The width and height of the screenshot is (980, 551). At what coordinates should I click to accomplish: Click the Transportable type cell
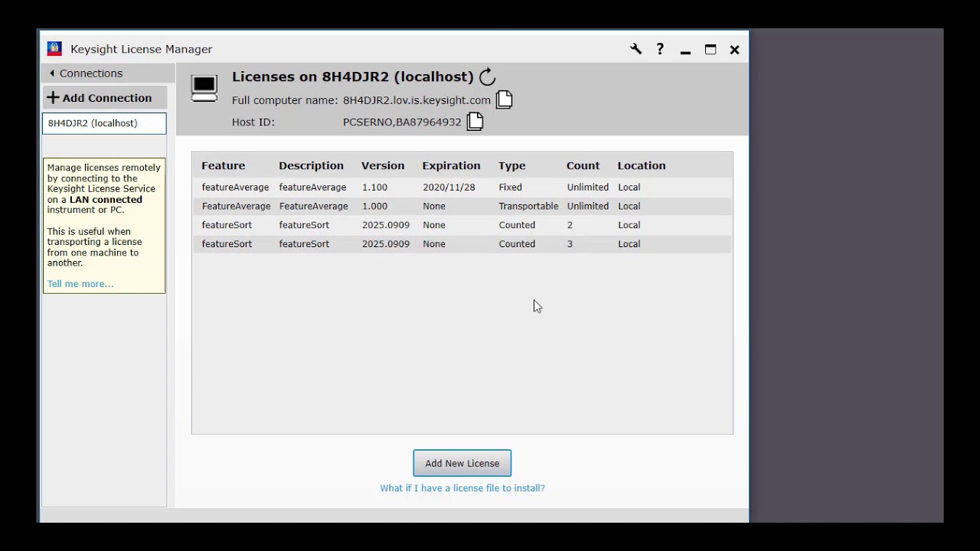528,206
